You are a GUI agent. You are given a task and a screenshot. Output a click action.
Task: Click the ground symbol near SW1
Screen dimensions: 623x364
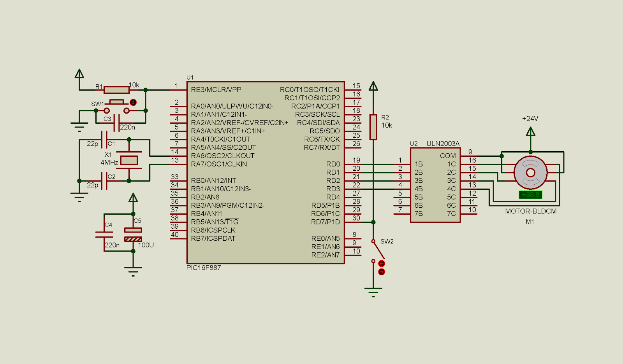pos(79,127)
